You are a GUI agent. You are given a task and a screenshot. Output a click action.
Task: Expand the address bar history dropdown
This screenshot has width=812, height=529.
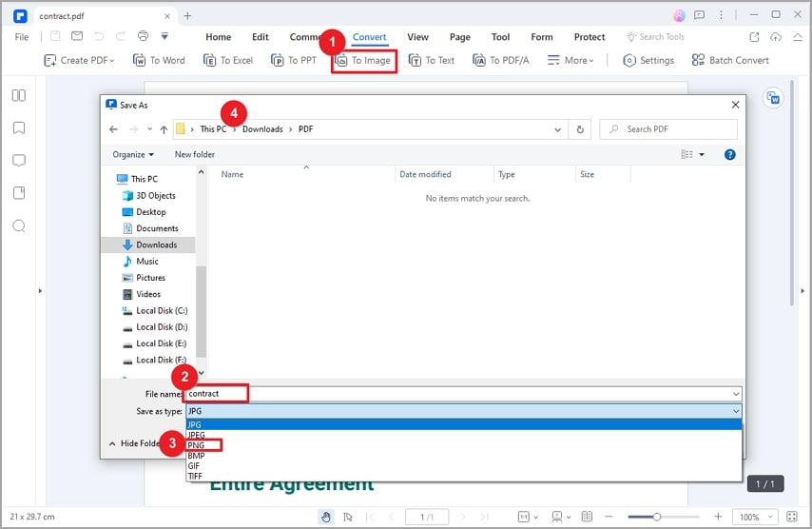point(558,129)
